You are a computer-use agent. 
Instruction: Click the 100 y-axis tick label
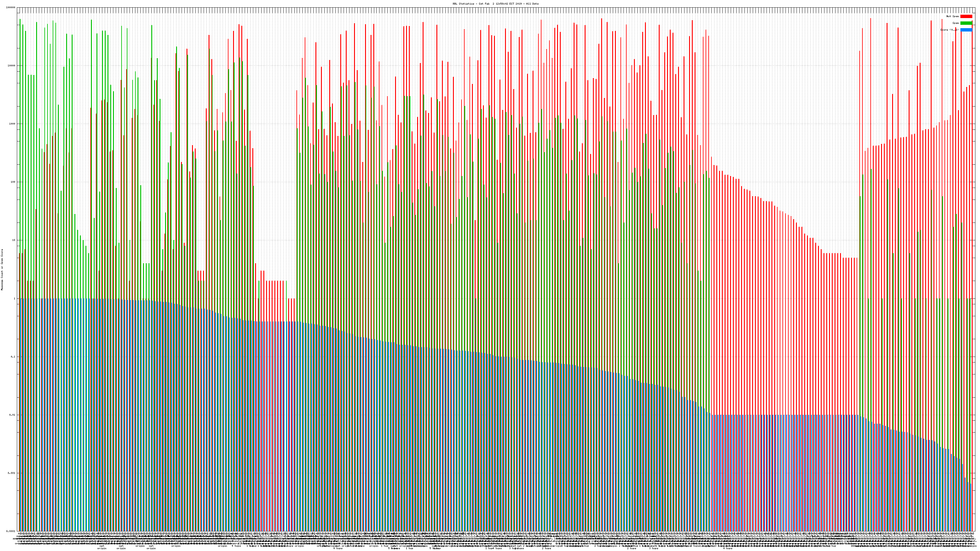pyautogui.click(x=13, y=182)
